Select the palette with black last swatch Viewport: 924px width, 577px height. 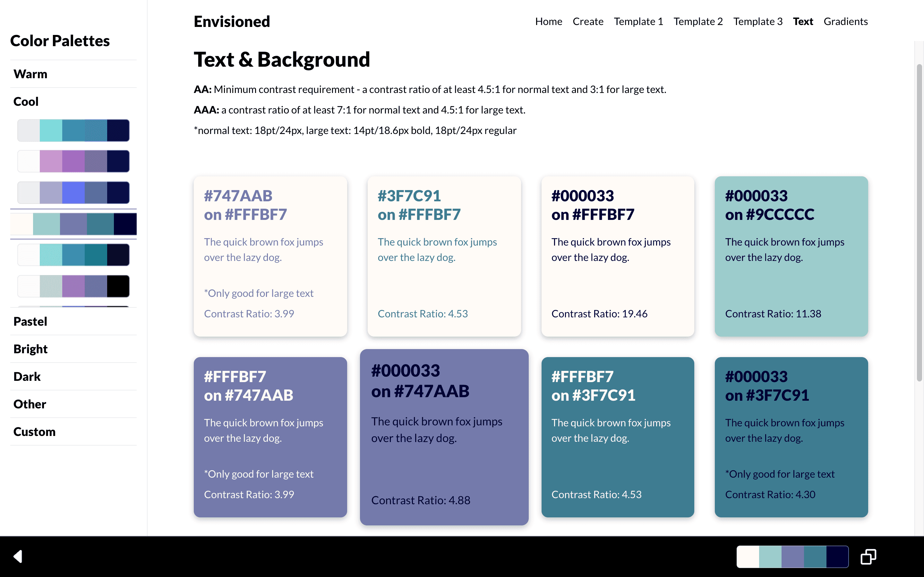(73, 286)
